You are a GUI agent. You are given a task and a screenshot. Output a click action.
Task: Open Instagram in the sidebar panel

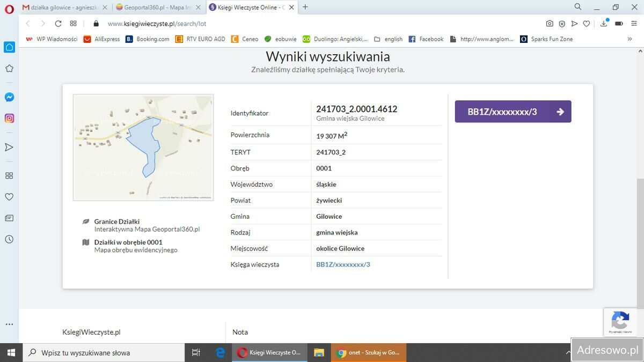[9, 118]
